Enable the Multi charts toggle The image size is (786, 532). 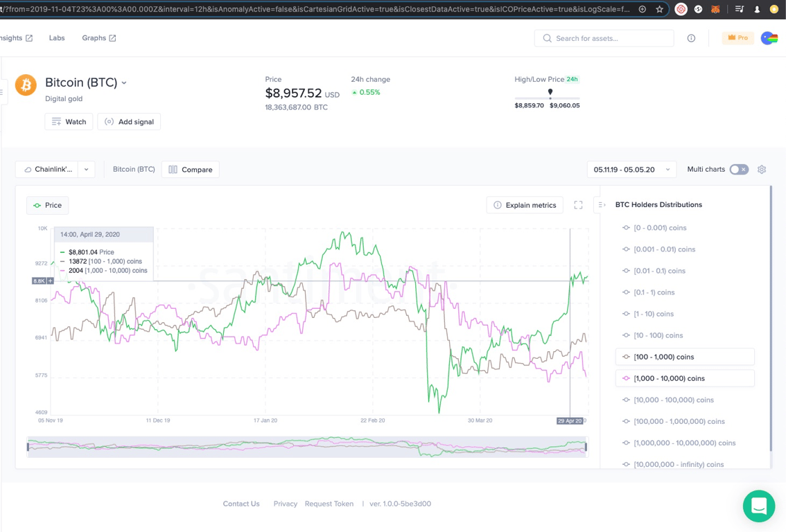[740, 169]
